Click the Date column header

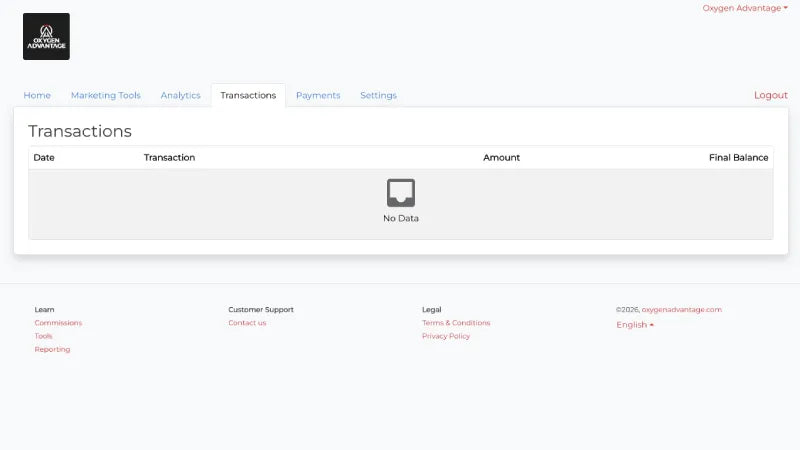pyautogui.click(x=44, y=158)
